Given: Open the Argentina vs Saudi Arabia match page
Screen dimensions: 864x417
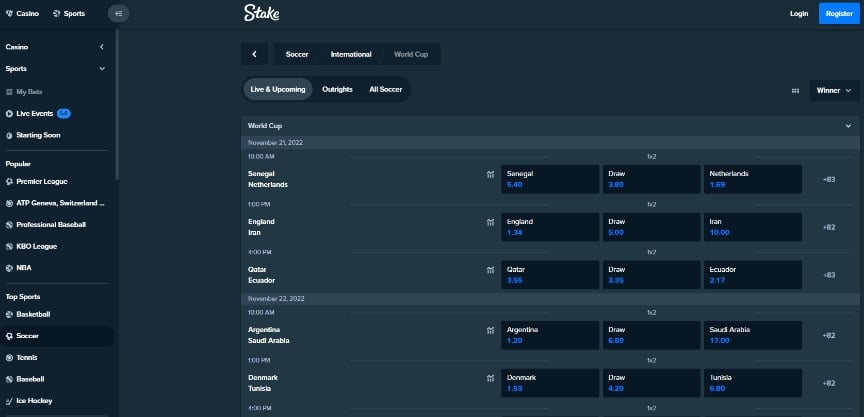Looking at the screenshot, I should coord(268,335).
